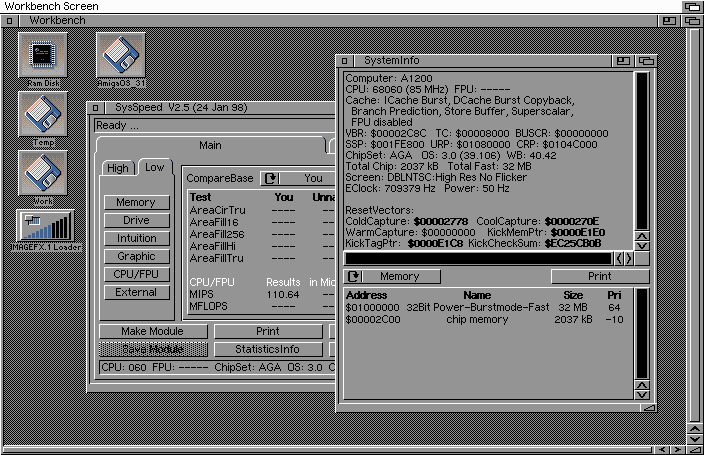The height and width of the screenshot is (455, 704).
Task: Click the Workbench Screen title bar
Action: click(341, 6)
